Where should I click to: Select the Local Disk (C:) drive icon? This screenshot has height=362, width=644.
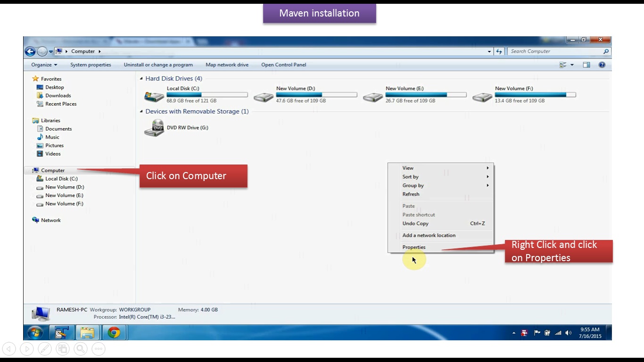tap(154, 96)
